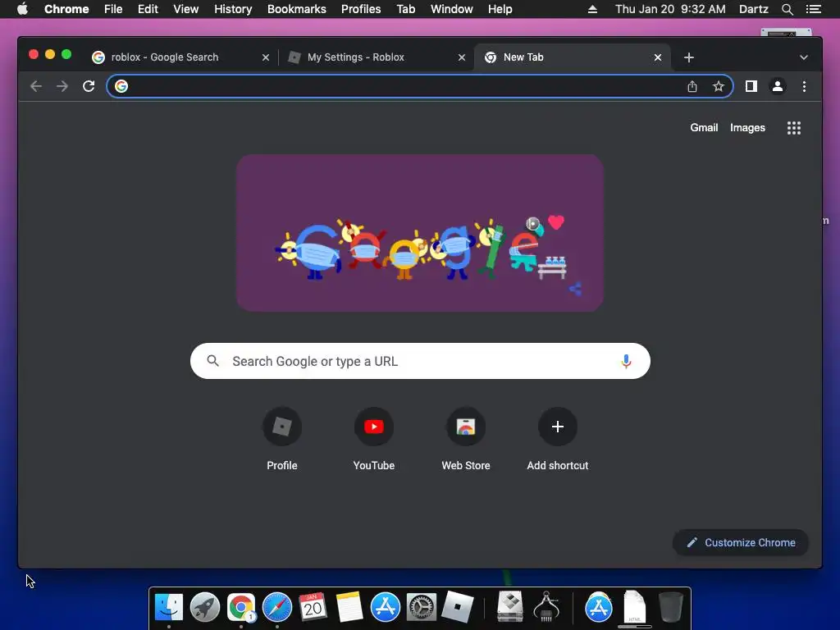Open the HTML file in the Dock
The image size is (840, 630).
635,608
